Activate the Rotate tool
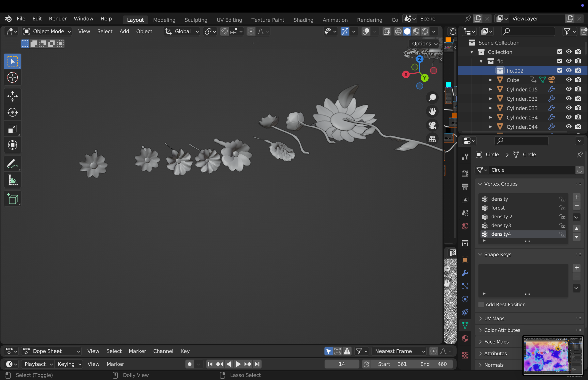This screenshot has height=380, width=588. tap(12, 113)
